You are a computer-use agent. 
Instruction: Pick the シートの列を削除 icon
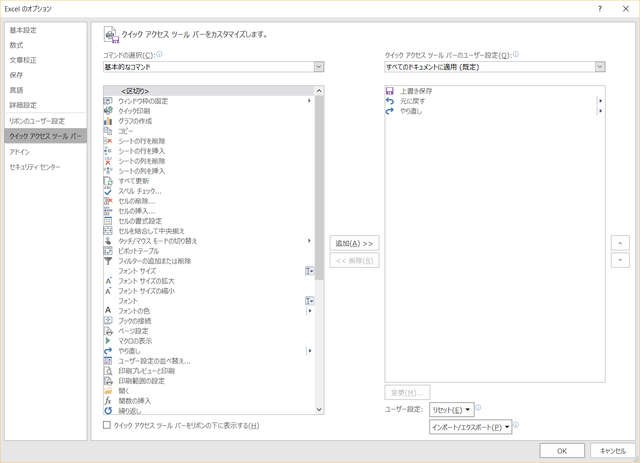pos(108,161)
